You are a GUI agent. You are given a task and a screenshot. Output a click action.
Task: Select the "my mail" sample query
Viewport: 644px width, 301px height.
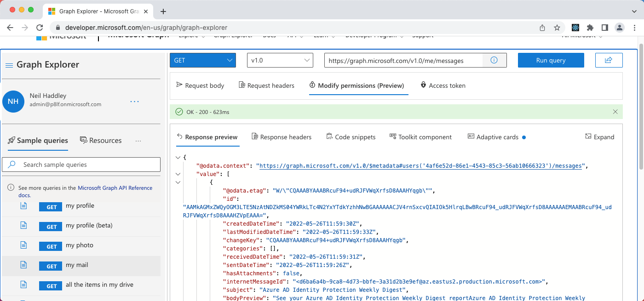point(77,265)
